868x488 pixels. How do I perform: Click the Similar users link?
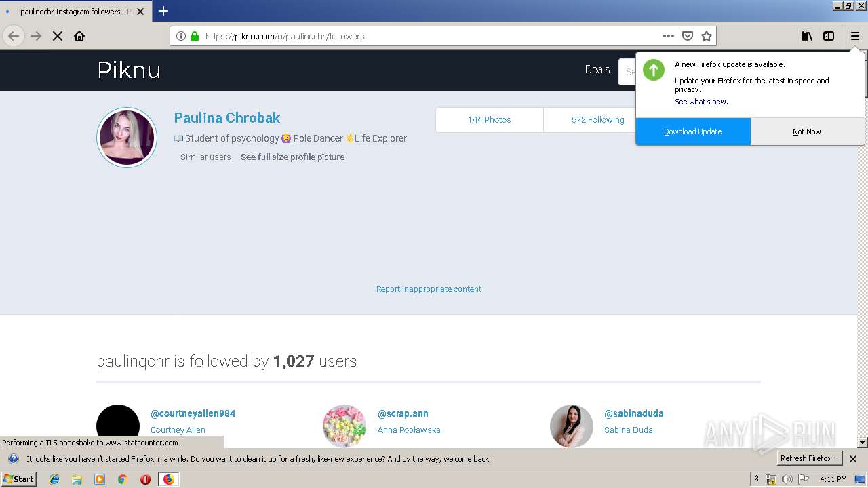click(205, 157)
